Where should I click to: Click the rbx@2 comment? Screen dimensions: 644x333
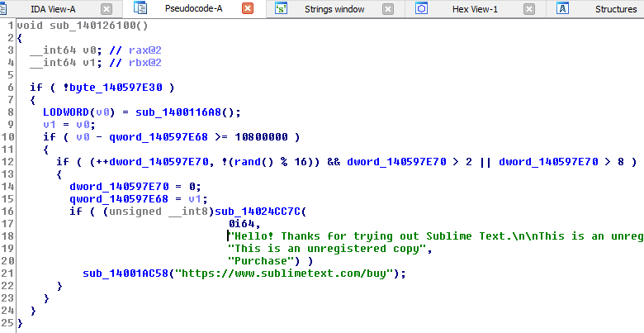click(x=145, y=63)
